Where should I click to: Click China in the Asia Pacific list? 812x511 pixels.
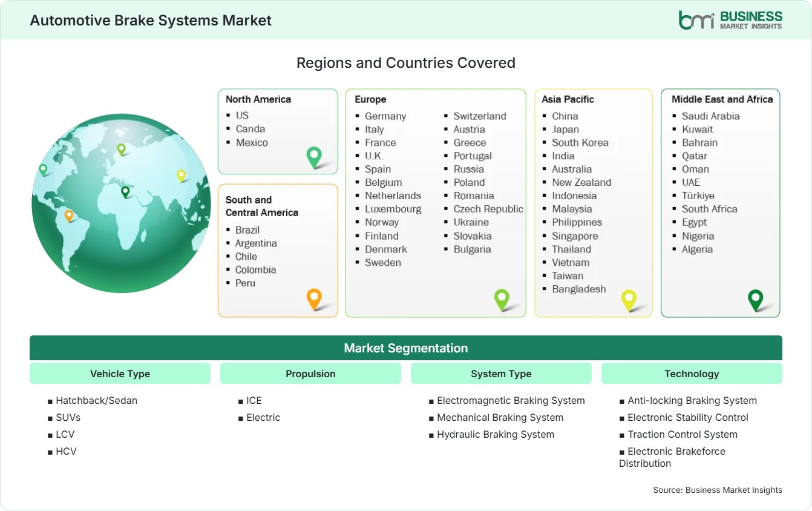click(565, 116)
